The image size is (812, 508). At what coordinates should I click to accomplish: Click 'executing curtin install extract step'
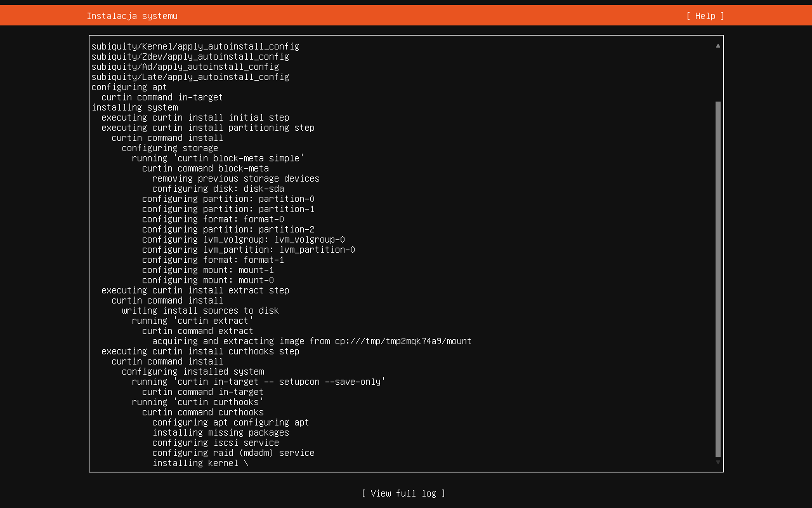click(195, 290)
